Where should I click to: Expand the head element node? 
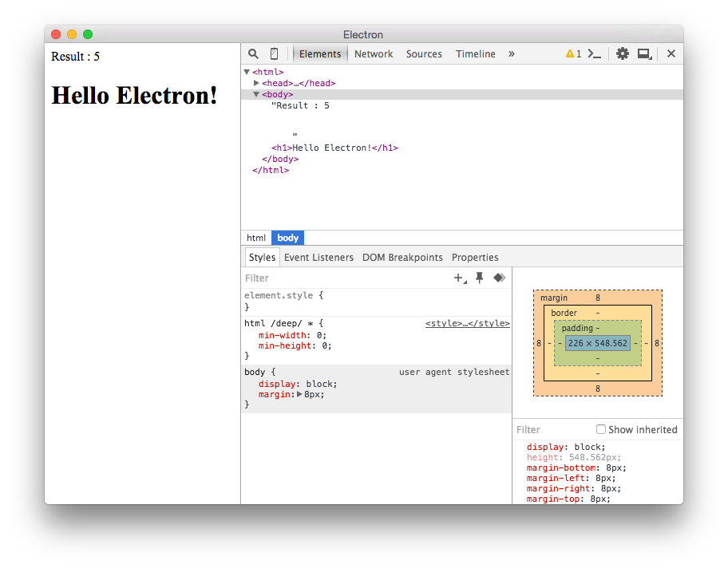pyautogui.click(x=257, y=83)
